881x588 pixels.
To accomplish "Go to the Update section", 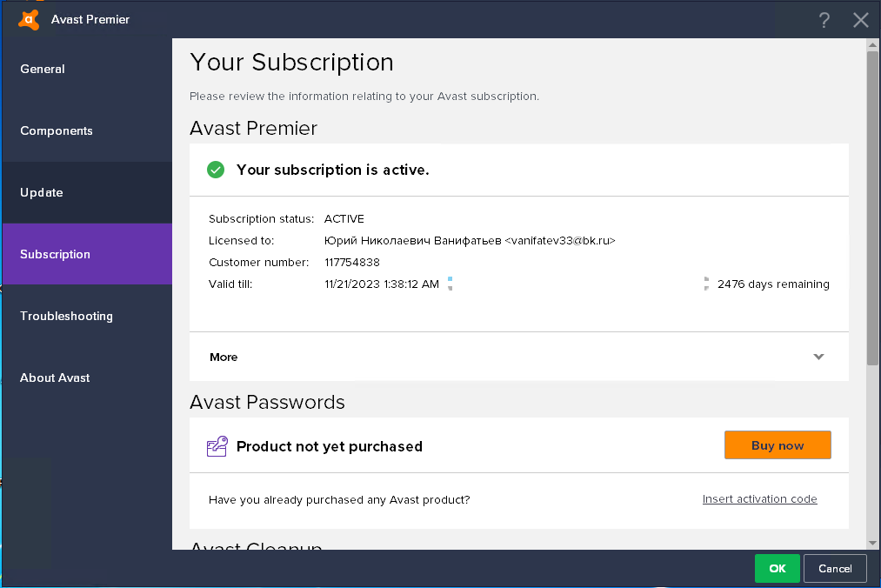I will pos(42,192).
